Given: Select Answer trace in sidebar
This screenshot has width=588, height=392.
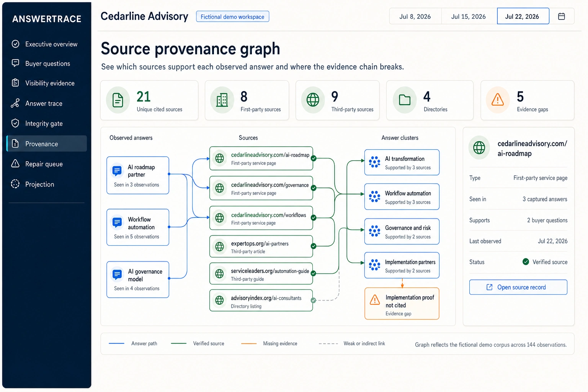Looking at the screenshot, I should (x=46, y=103).
